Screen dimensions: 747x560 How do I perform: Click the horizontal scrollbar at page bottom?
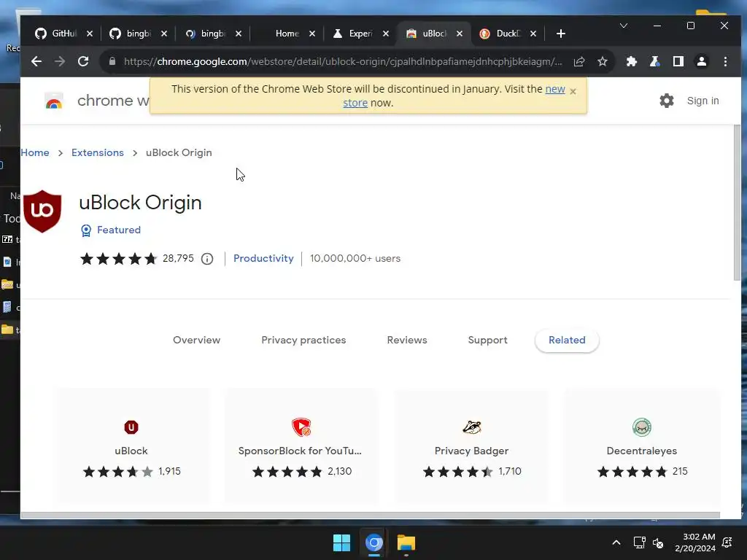[370, 515]
